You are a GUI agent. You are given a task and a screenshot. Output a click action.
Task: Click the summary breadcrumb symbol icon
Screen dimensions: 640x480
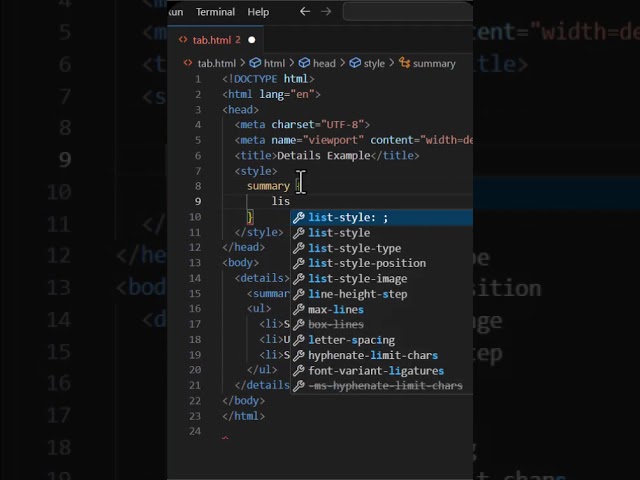(x=404, y=63)
